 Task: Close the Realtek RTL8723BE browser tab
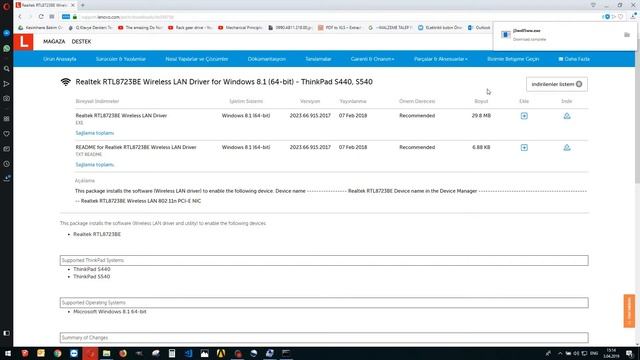coord(73,5)
